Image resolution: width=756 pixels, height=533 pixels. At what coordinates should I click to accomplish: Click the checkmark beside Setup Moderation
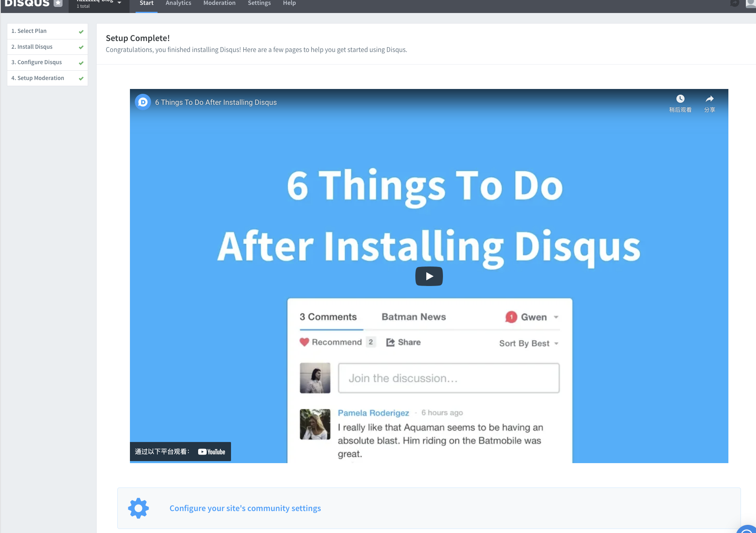click(81, 78)
